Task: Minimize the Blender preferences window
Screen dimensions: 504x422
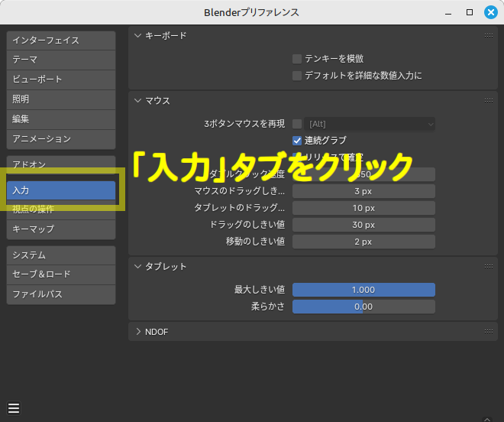Action: 448,12
